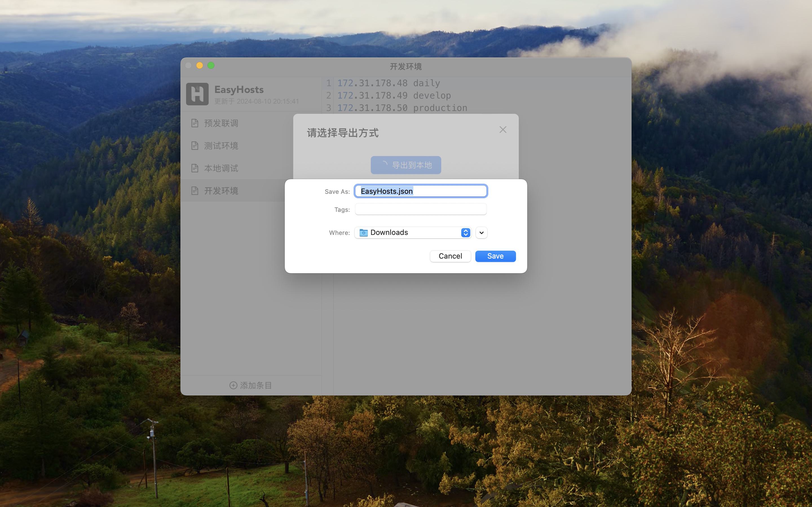Select the Tags input field
The image size is (812, 507).
(421, 209)
